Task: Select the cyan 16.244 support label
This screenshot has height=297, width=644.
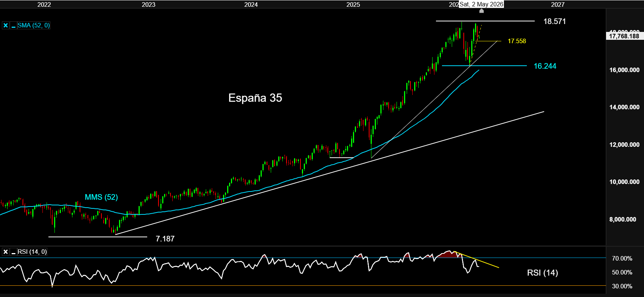Action: click(x=545, y=66)
